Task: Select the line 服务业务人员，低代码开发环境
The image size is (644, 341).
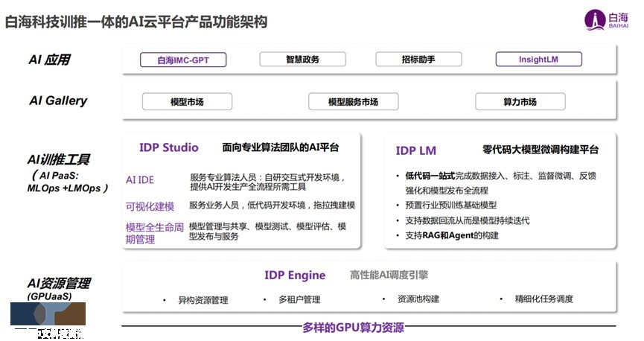Action: (x=272, y=205)
